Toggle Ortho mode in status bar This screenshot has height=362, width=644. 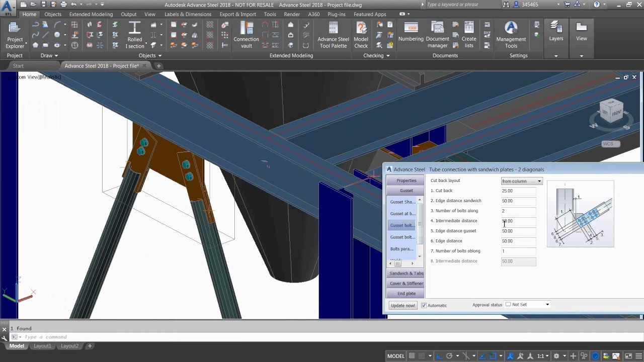[x=439, y=356]
